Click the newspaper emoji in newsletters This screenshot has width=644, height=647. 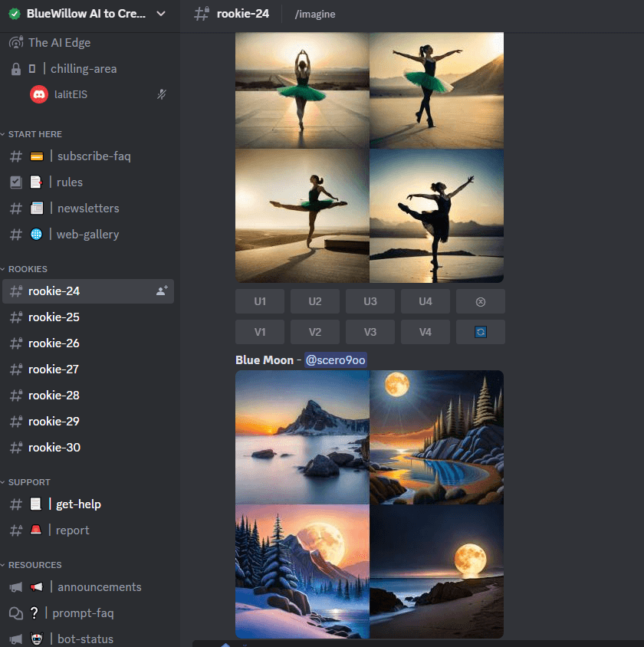36,209
